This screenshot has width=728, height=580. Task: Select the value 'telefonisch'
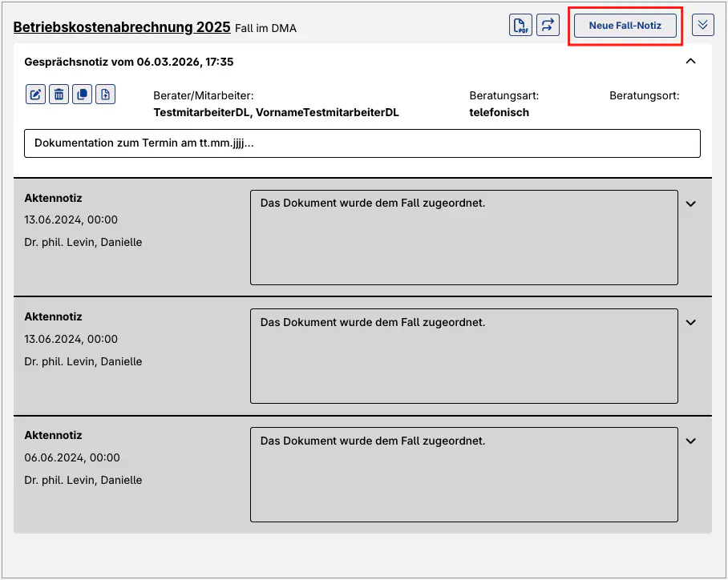point(499,113)
